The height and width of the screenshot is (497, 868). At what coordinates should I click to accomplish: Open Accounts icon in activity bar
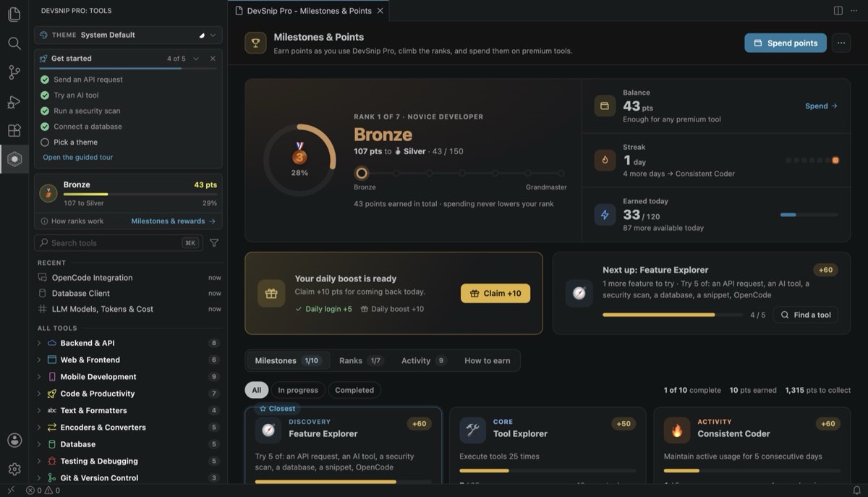coord(14,440)
